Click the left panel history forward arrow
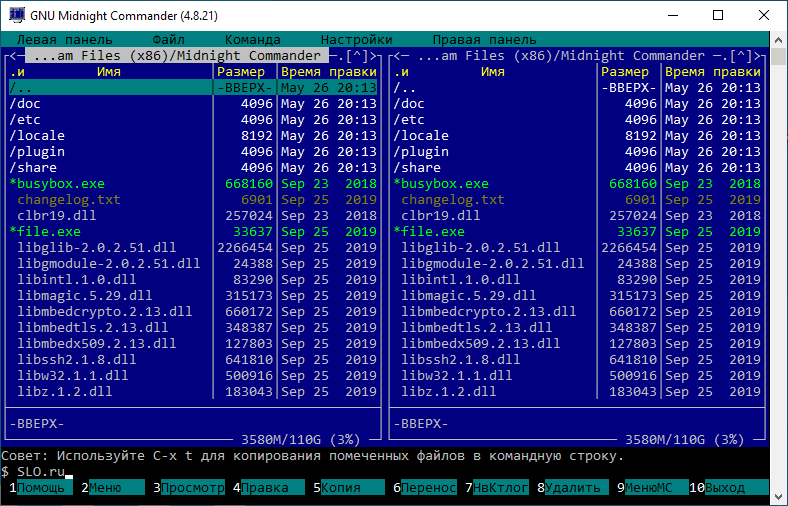Image resolution: width=788 pixels, height=506 pixels. click(x=373, y=56)
